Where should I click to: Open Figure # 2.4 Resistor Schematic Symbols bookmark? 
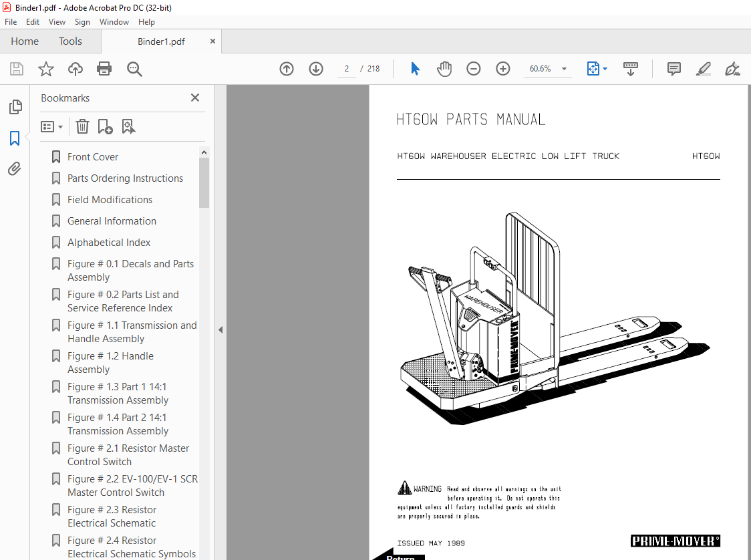[131, 547]
